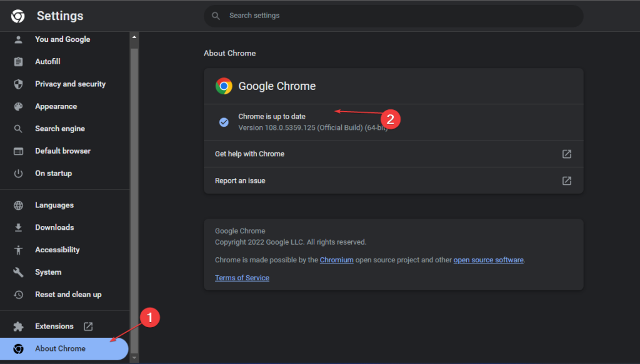Viewport: 640px width, 364px height.
Task: Click the Appearance palette icon
Action: click(18, 106)
